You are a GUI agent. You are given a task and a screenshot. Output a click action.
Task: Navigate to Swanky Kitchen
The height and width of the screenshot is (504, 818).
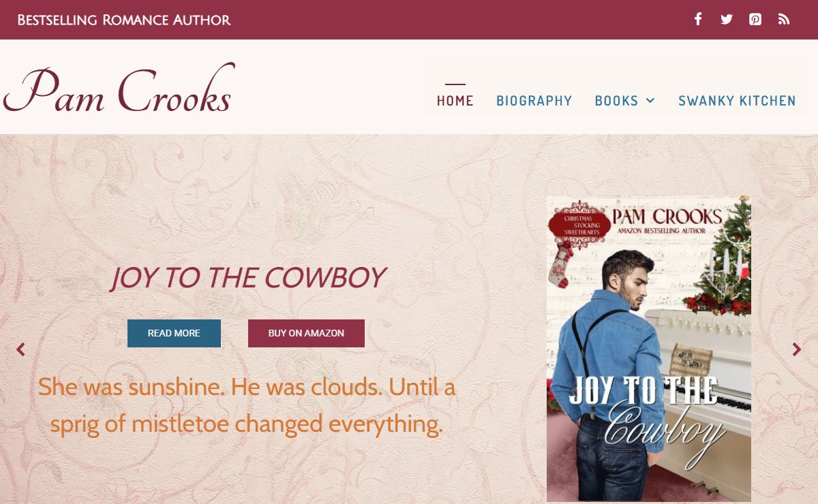737,101
